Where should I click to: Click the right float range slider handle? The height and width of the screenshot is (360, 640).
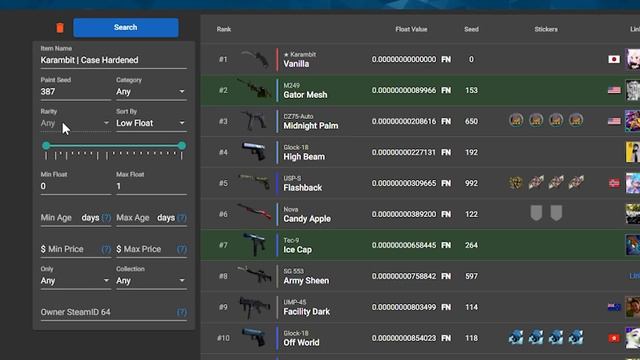182,146
